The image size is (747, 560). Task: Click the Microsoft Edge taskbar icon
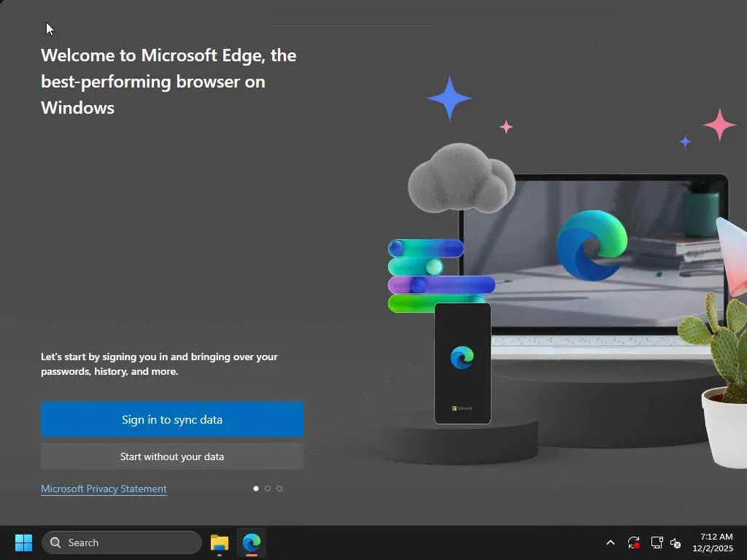click(252, 542)
